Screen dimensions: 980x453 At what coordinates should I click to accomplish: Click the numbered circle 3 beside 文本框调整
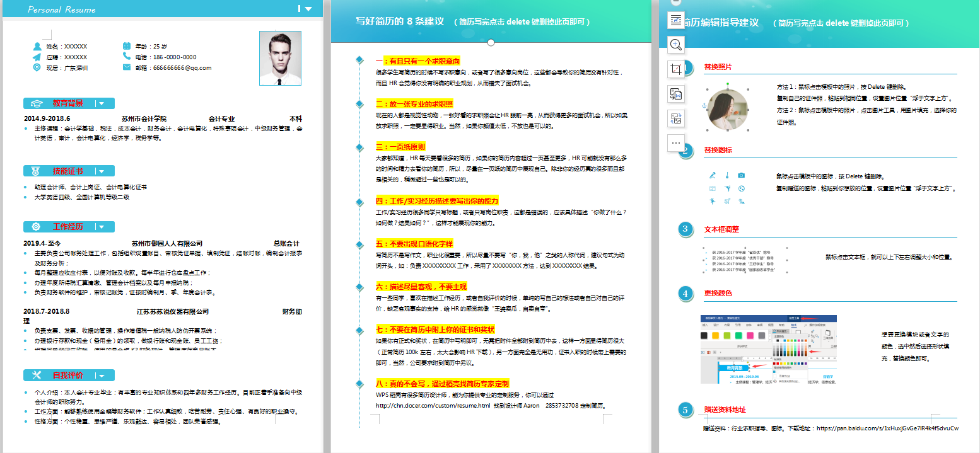pyautogui.click(x=685, y=229)
